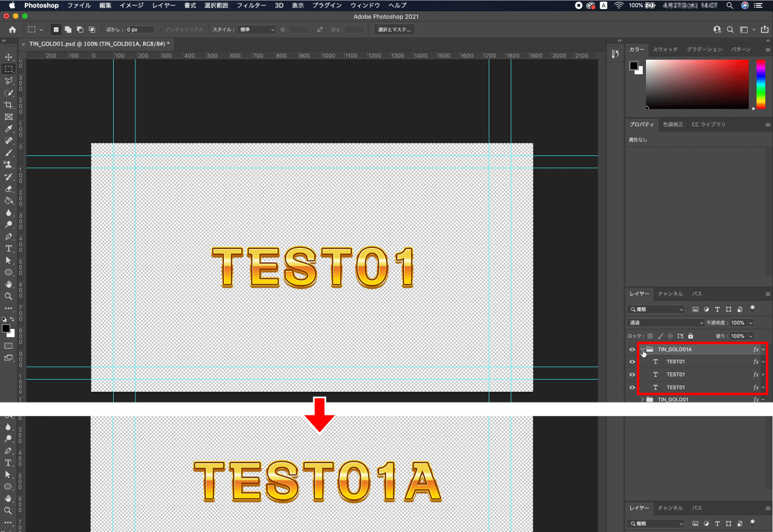Hide the second TEST01 text layer
The image size is (773, 532).
click(632, 374)
